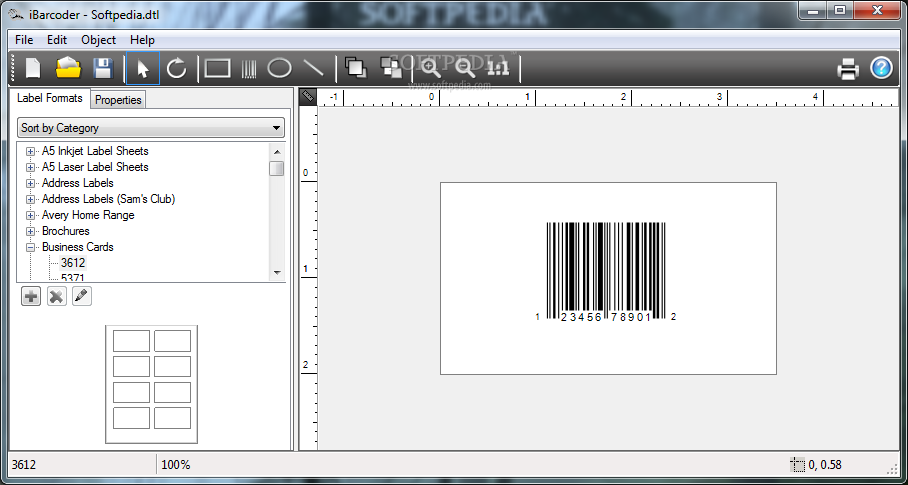The width and height of the screenshot is (908, 485).
Task: Click the tree list scrollbar thumb
Action: pos(277,168)
